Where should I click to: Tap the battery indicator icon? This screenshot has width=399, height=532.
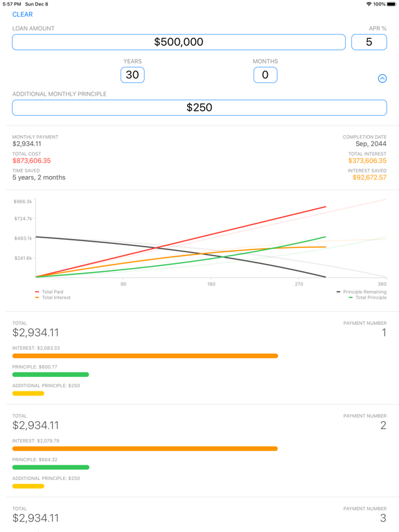click(391, 4)
